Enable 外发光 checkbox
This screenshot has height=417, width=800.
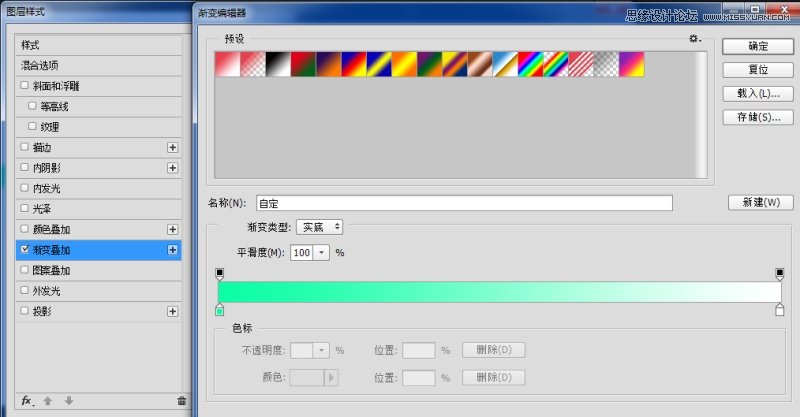(24, 290)
